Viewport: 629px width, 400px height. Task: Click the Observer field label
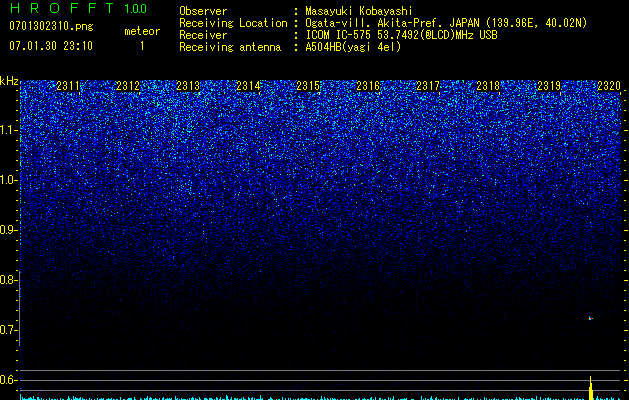click(203, 11)
